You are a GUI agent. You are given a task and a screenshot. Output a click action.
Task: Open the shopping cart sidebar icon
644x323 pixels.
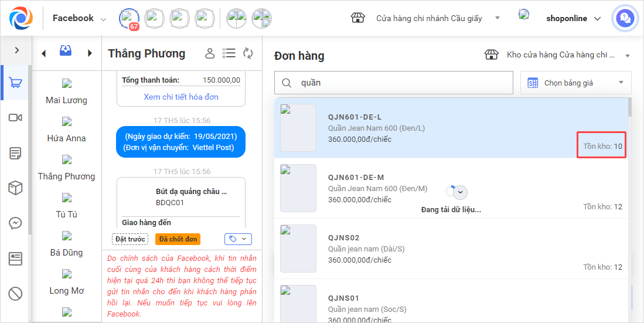(15, 83)
